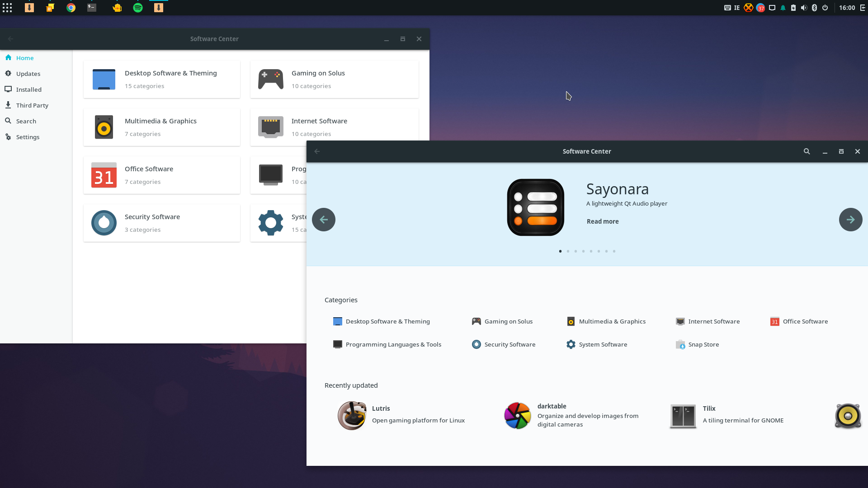Open the Internet Software card in the back window
Image resolution: width=868 pixels, height=488 pixels.
point(335,125)
